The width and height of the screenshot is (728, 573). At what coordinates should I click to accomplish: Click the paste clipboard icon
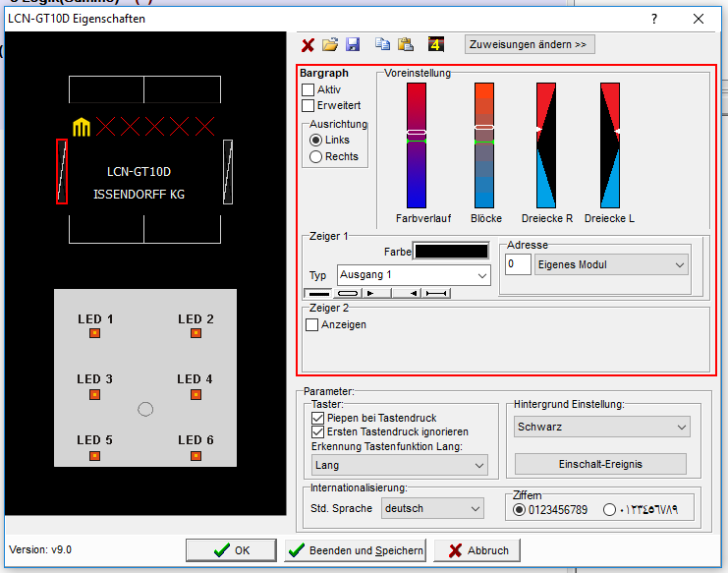coord(405,44)
